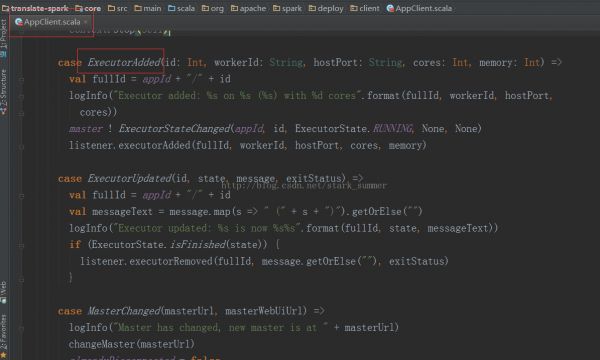Show the Structure side panel
Screen dimensions: 600x360
click(3, 92)
